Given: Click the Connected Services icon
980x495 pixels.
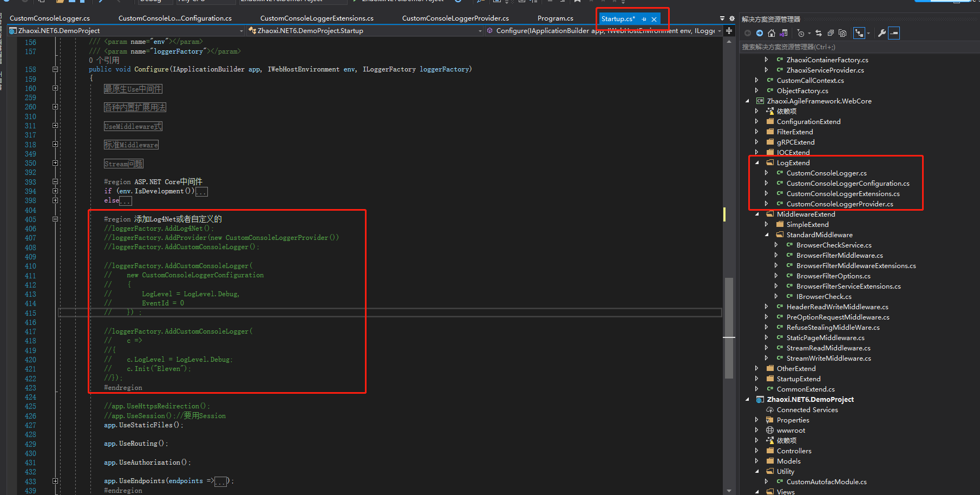Looking at the screenshot, I should click(770, 410).
